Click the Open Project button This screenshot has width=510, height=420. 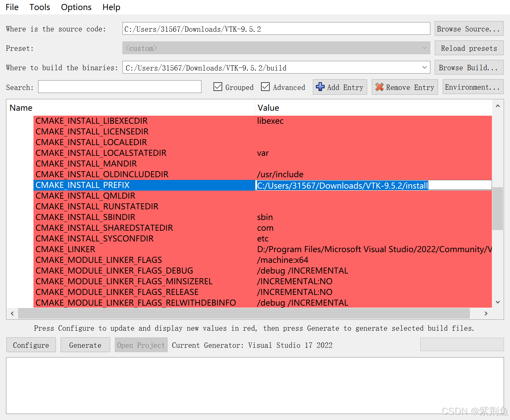tap(141, 345)
